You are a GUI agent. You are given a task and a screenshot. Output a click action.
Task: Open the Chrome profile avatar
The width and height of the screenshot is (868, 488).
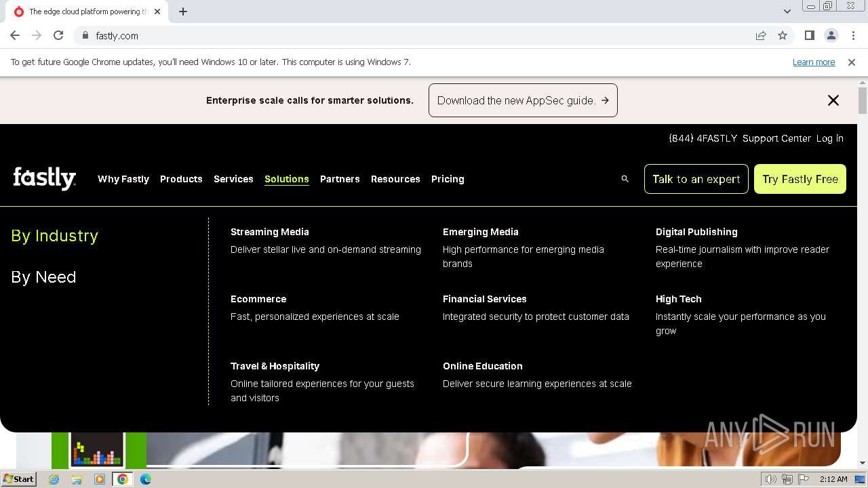coord(831,36)
